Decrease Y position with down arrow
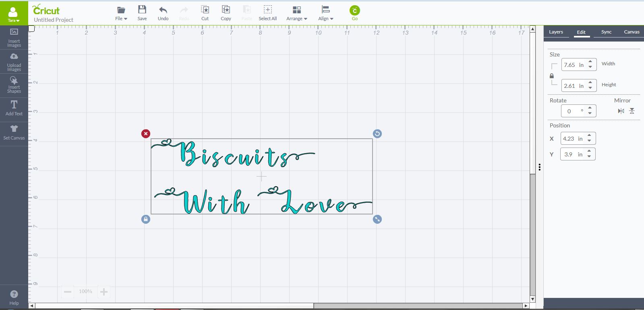 point(589,156)
